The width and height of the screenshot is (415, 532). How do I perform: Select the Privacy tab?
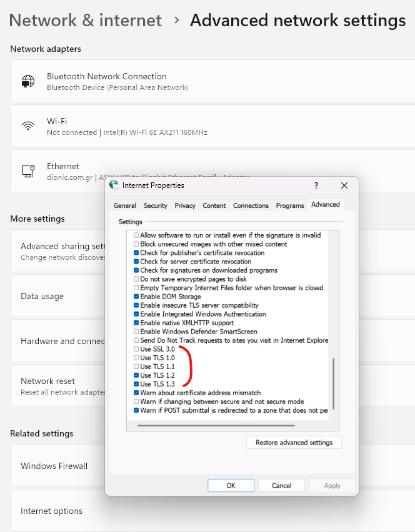(x=185, y=205)
